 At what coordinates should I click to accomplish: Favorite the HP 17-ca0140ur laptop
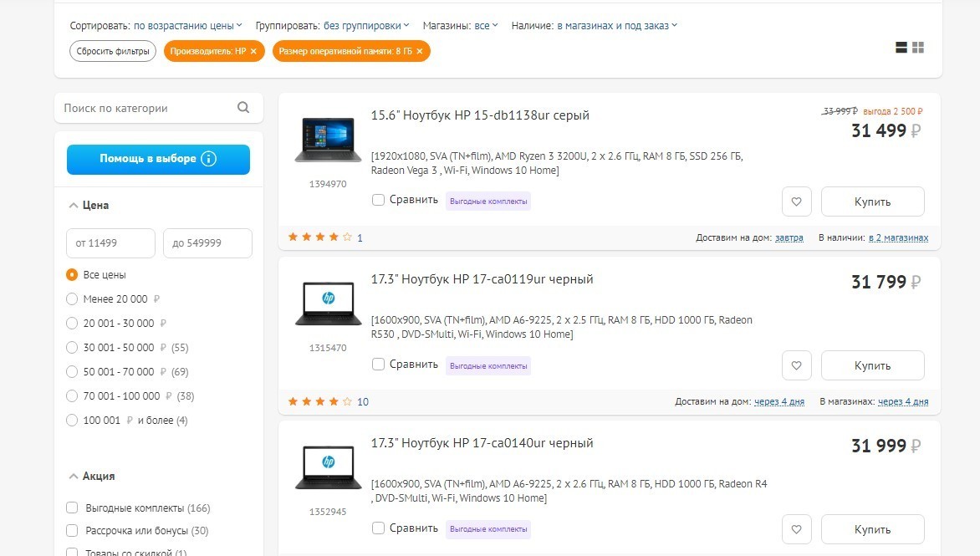[x=796, y=529]
